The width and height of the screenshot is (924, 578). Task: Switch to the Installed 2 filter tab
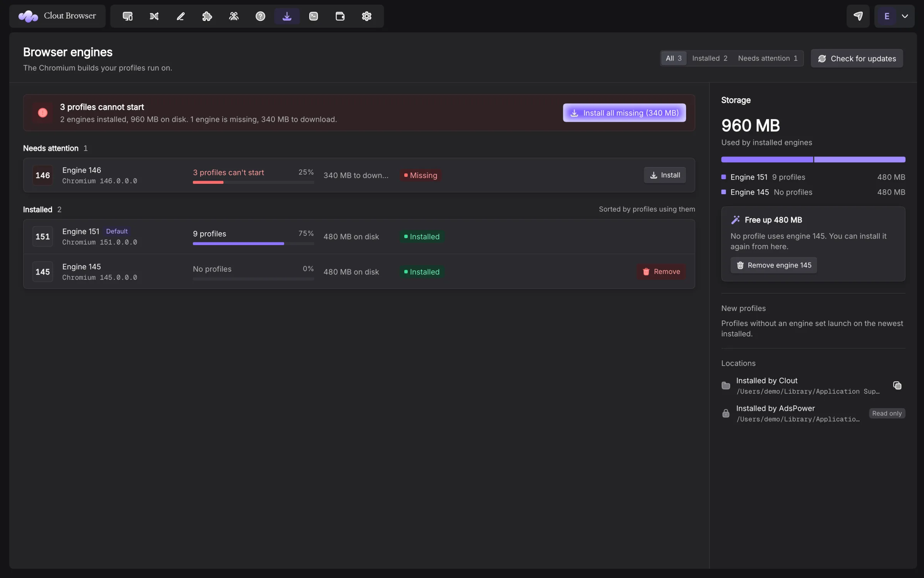coord(710,58)
